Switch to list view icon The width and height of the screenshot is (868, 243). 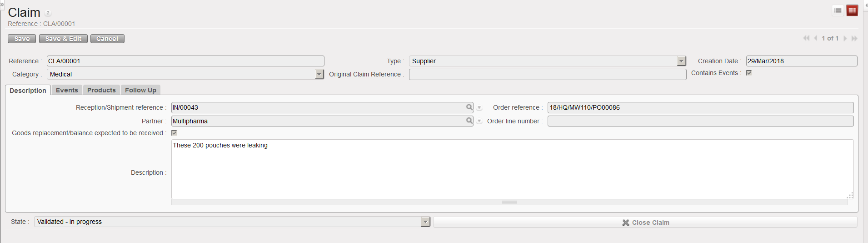click(x=838, y=10)
